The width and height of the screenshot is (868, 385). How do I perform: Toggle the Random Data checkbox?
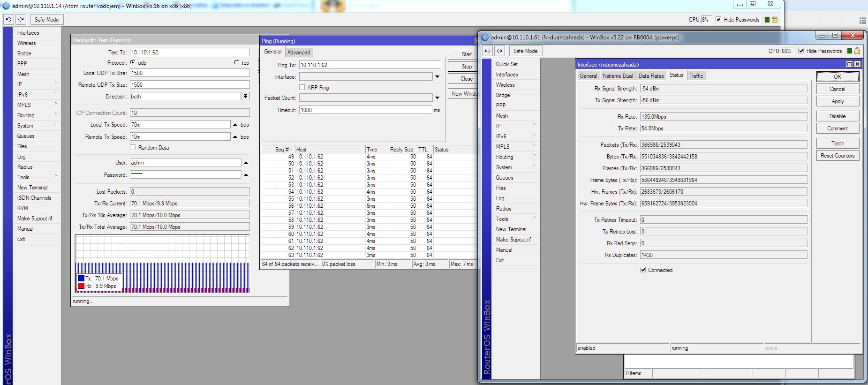click(x=133, y=148)
